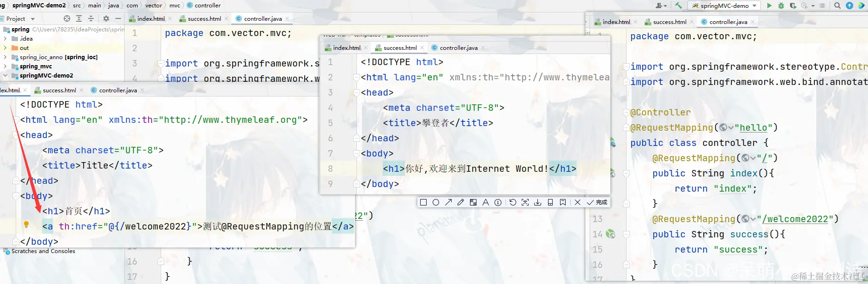The width and height of the screenshot is (868, 284).
Task: Select the text annotation tool
Action: pyautogui.click(x=485, y=202)
